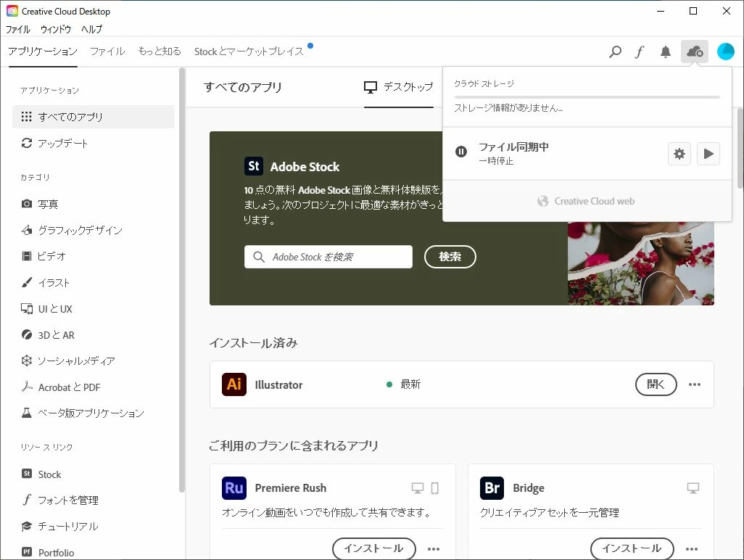Click the Premiere Rush desktop monitor icon

(418, 488)
